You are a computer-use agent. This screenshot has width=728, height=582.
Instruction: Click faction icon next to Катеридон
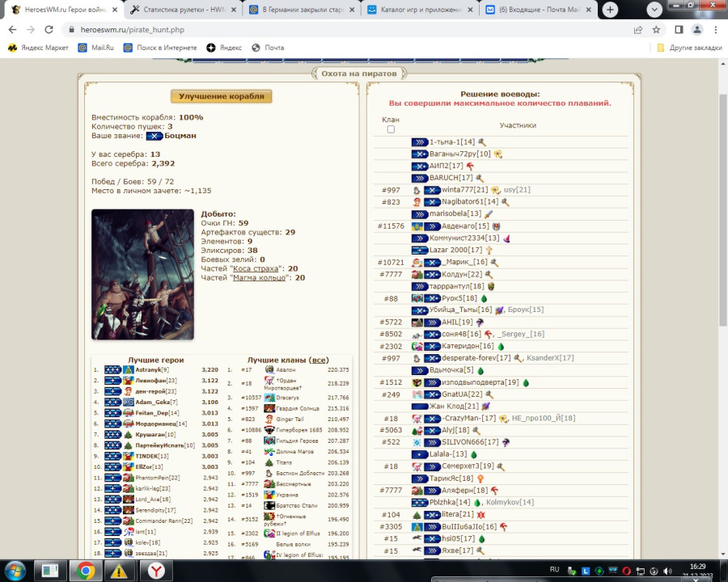click(501, 346)
